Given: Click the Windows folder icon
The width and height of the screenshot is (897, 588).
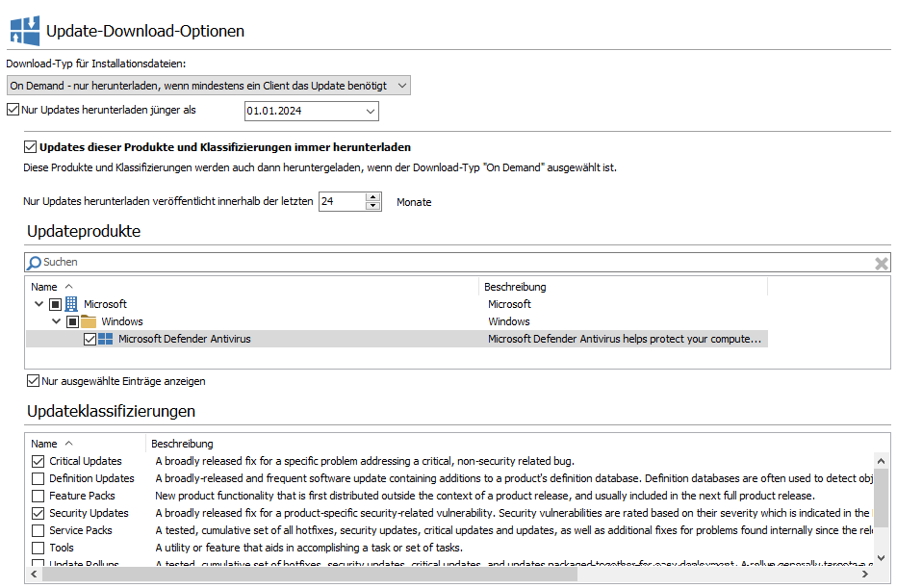Looking at the screenshot, I should pyautogui.click(x=89, y=321).
